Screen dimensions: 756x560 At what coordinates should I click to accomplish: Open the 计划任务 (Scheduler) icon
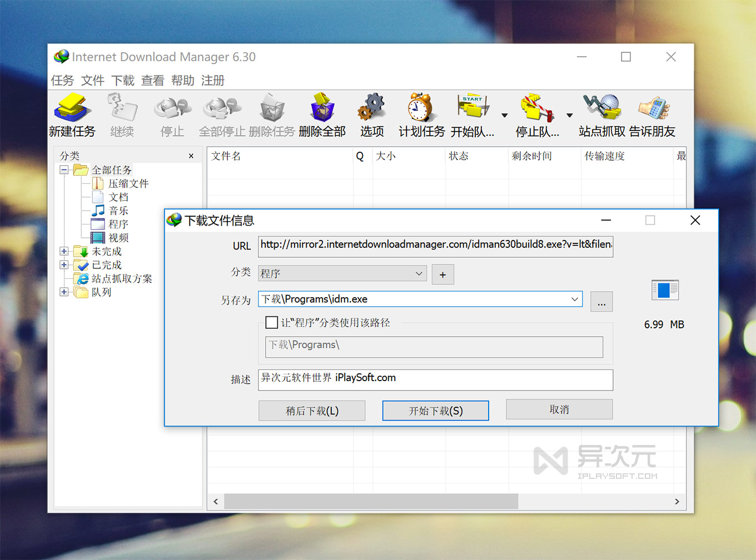(421, 114)
